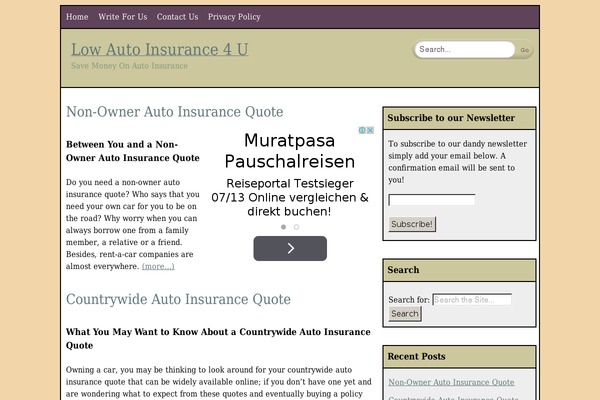Close the ad with X icon
Screen dimensions: 600x400
[370, 130]
